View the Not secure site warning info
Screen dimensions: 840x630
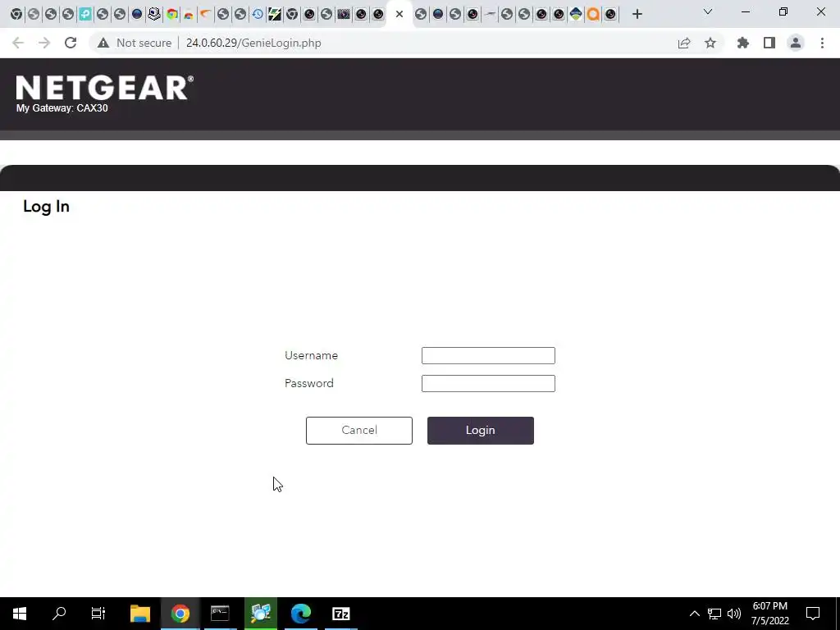click(135, 43)
